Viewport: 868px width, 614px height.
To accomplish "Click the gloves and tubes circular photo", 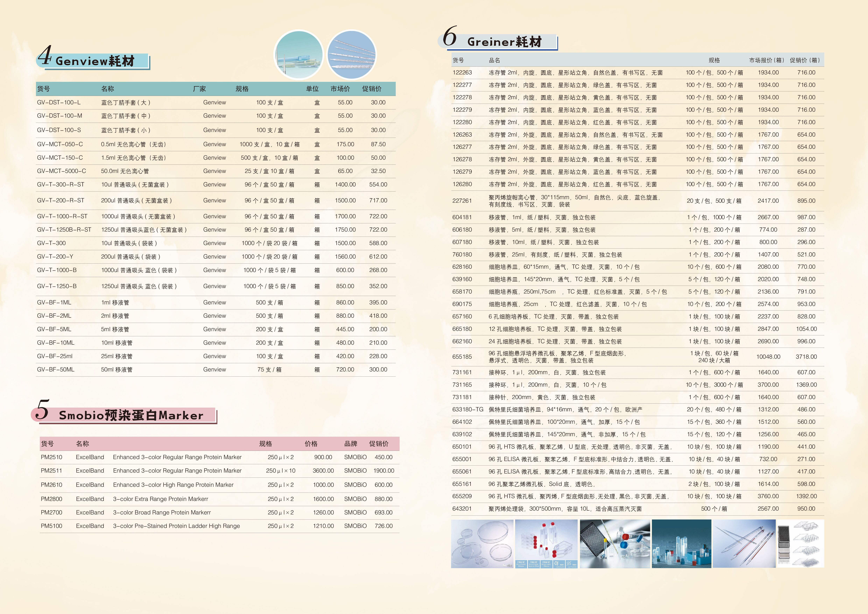I will [x=299, y=55].
